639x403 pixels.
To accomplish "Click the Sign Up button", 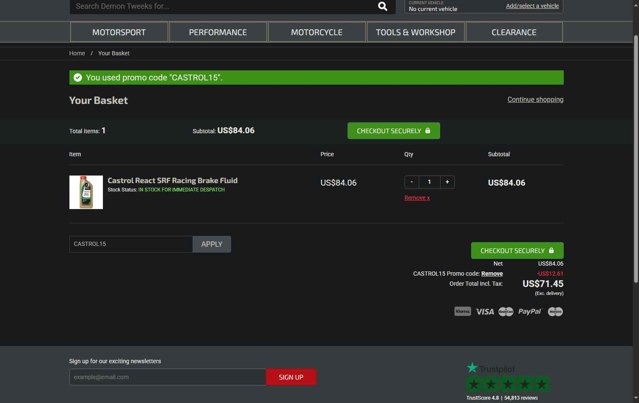I will [x=291, y=377].
